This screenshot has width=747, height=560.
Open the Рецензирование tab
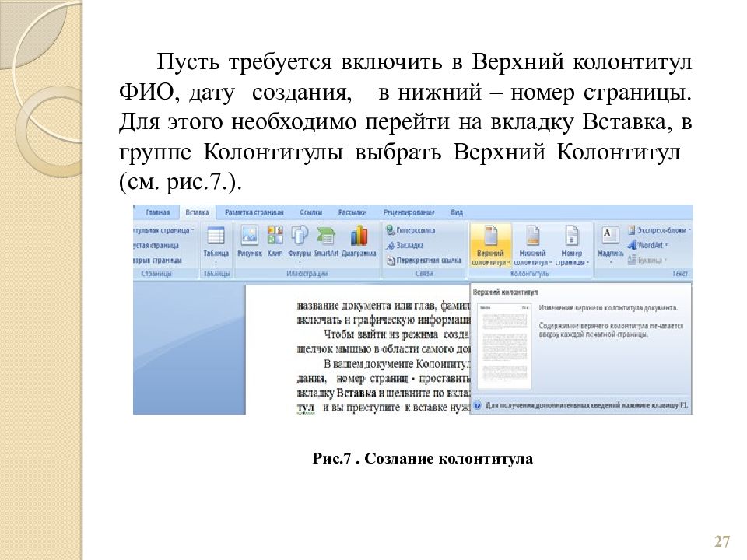point(409,212)
